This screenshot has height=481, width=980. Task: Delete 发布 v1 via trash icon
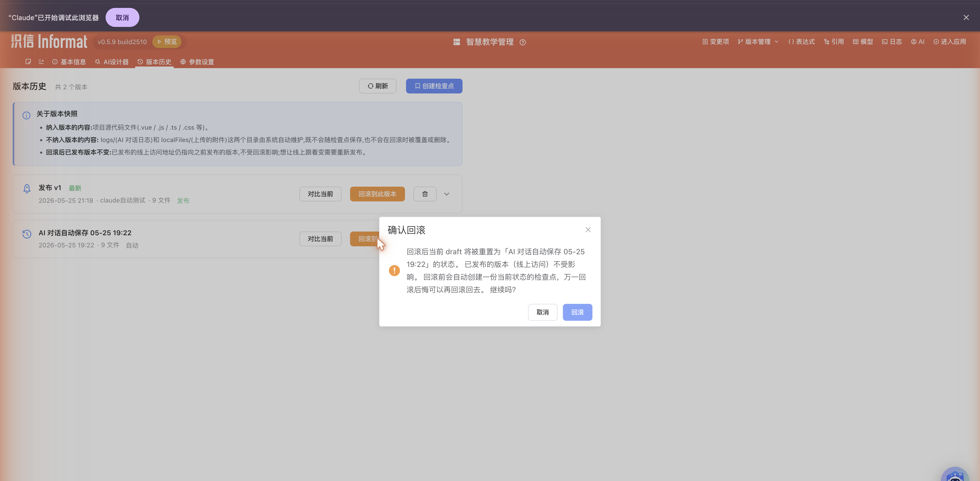point(425,194)
